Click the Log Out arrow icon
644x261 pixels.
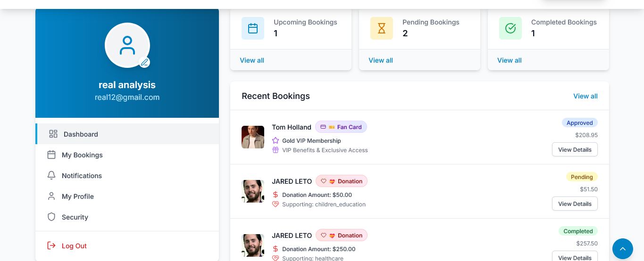coord(51,245)
